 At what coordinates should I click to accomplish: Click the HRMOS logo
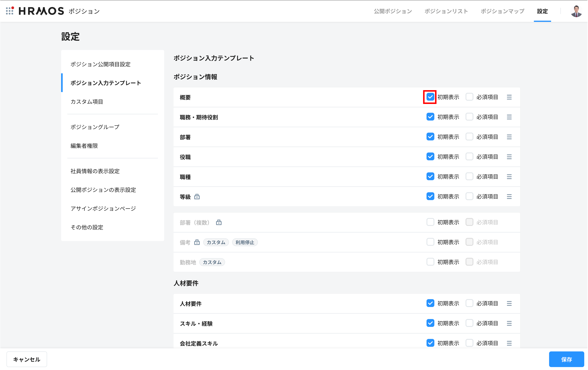pyautogui.click(x=41, y=11)
